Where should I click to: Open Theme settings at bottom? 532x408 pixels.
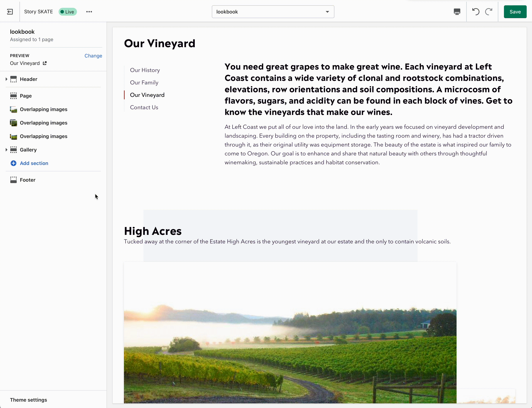click(28, 399)
